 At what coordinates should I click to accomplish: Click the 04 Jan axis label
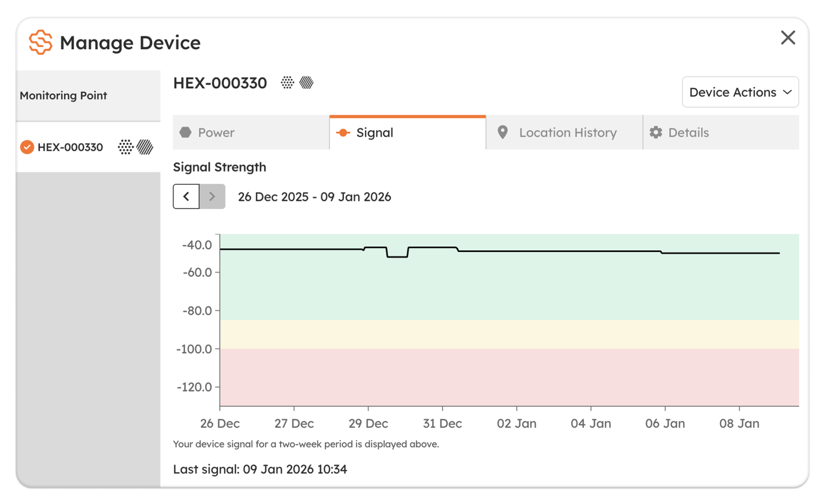[x=591, y=423]
